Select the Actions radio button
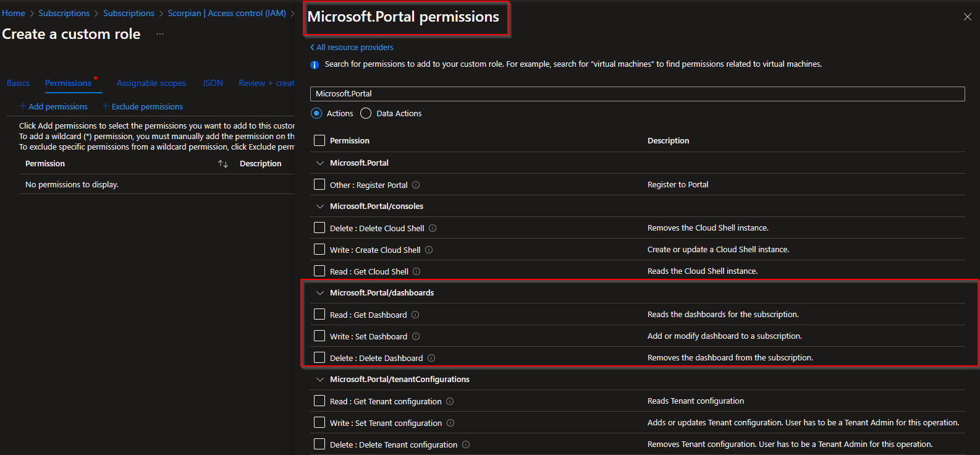This screenshot has height=455, width=980. 316,113
